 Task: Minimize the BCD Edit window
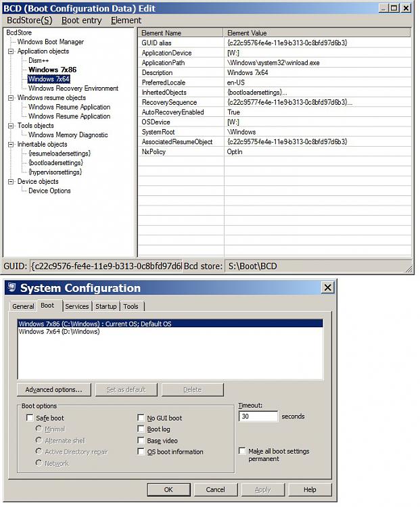click(x=383, y=7)
